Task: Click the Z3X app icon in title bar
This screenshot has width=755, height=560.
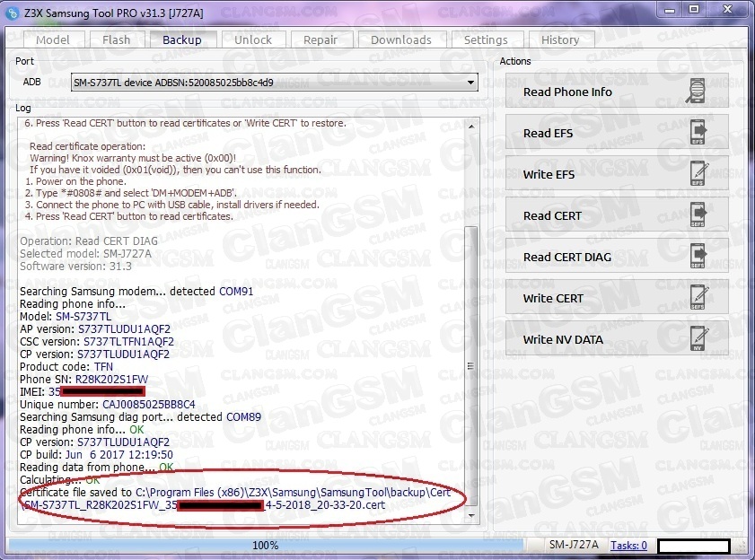Action: (x=13, y=13)
